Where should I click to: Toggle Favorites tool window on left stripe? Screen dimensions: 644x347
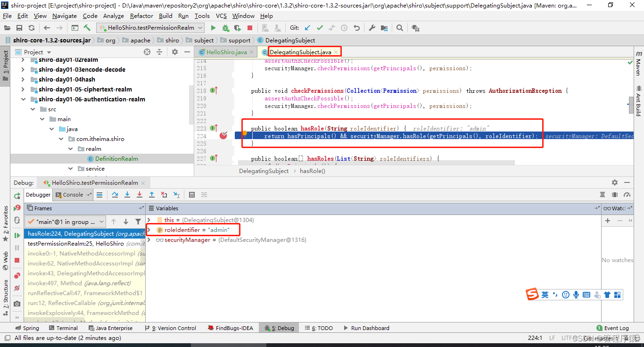coord(5,223)
